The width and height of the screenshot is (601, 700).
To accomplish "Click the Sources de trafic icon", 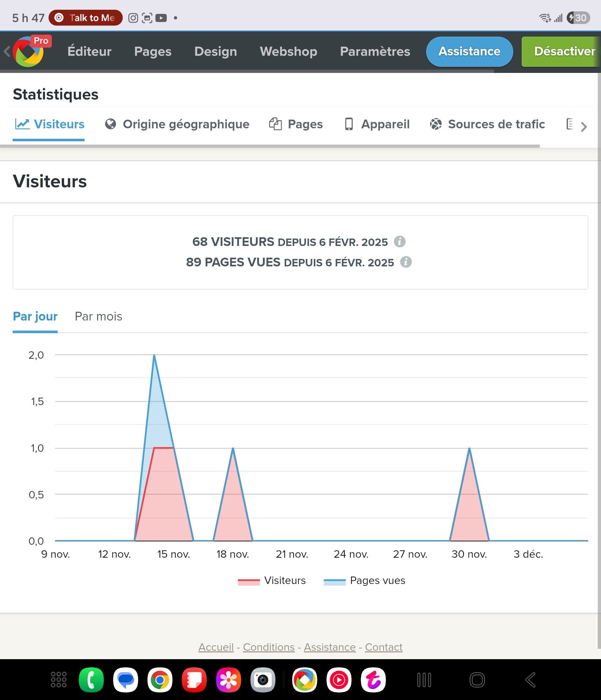I will (x=436, y=124).
